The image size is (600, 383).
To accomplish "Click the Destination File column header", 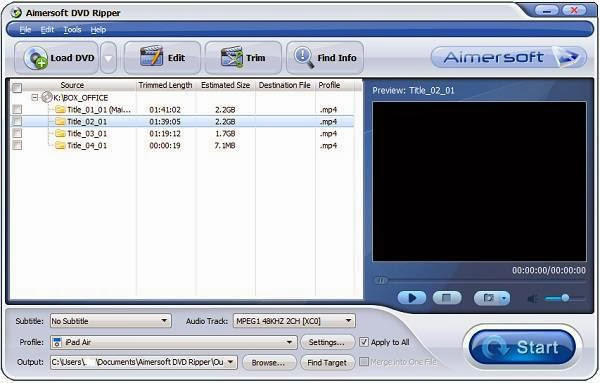I will coord(285,85).
